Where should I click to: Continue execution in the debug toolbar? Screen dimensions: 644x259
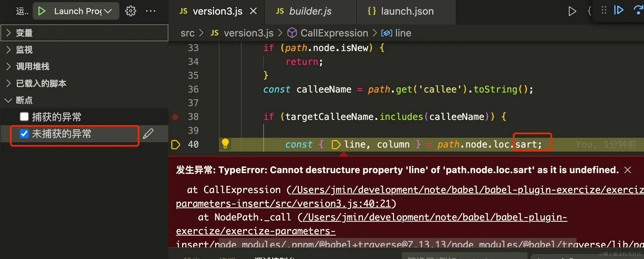coord(619,10)
